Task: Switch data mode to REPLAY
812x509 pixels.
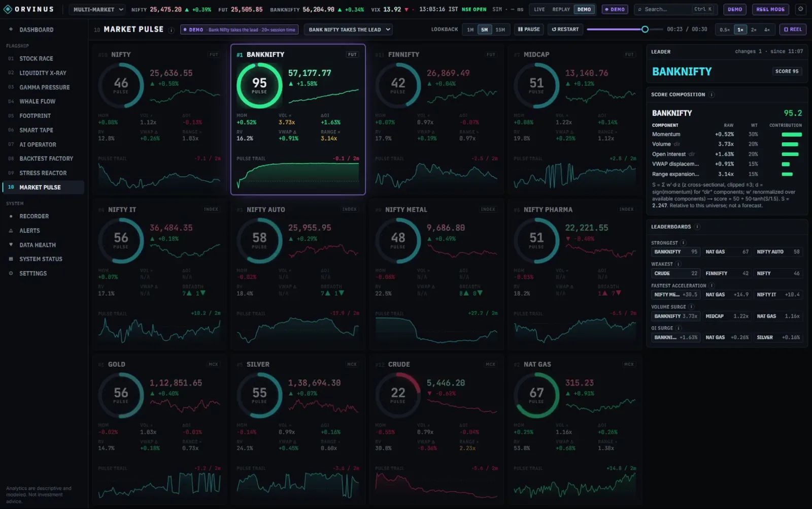Action: pos(561,9)
